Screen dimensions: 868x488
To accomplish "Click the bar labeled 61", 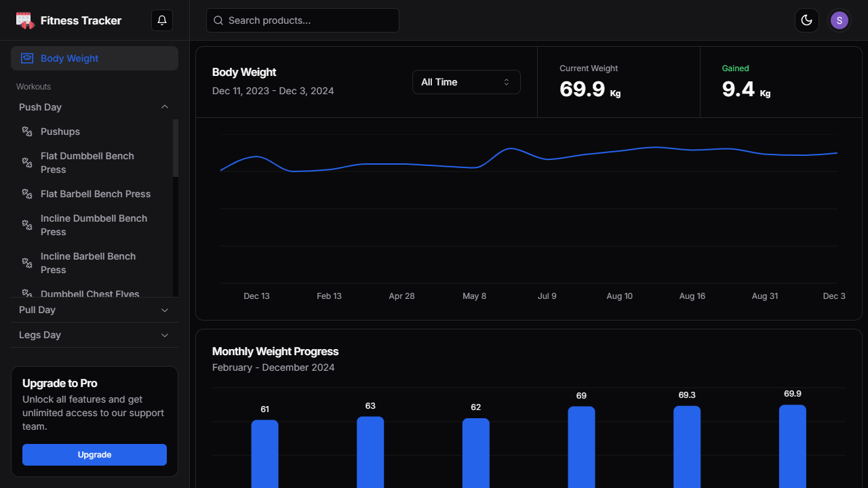I will 264,453.
